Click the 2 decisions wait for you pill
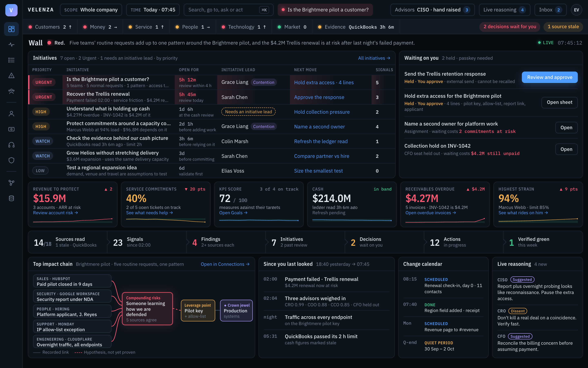 pyautogui.click(x=510, y=27)
